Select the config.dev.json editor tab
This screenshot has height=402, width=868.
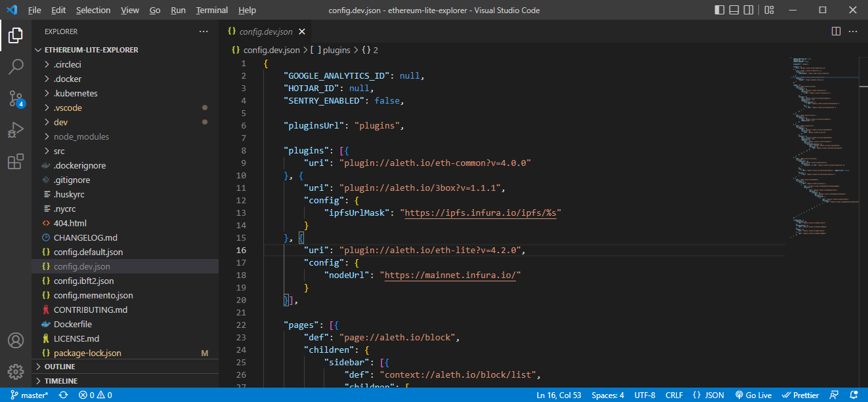click(x=265, y=31)
